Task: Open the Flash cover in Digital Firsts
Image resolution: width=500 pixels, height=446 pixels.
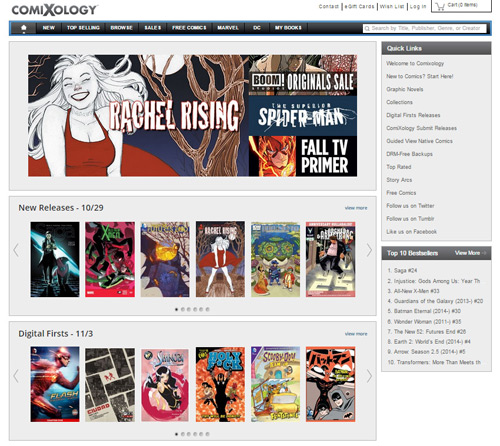Action: pos(55,384)
